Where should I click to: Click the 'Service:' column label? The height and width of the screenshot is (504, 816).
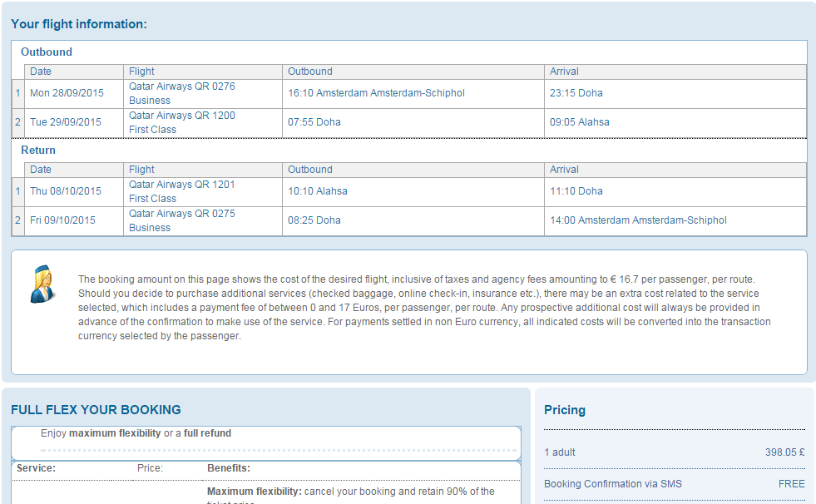click(x=36, y=468)
